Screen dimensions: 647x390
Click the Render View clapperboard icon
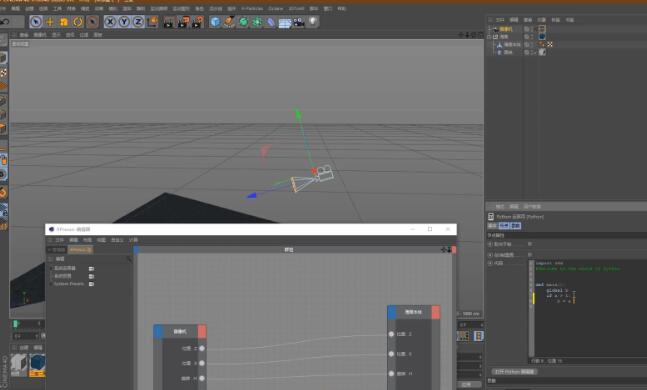169,22
